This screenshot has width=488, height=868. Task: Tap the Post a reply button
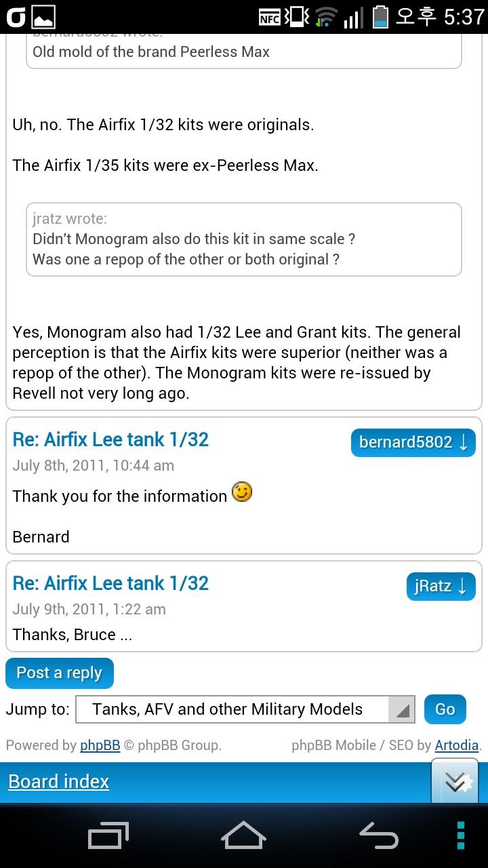click(59, 673)
